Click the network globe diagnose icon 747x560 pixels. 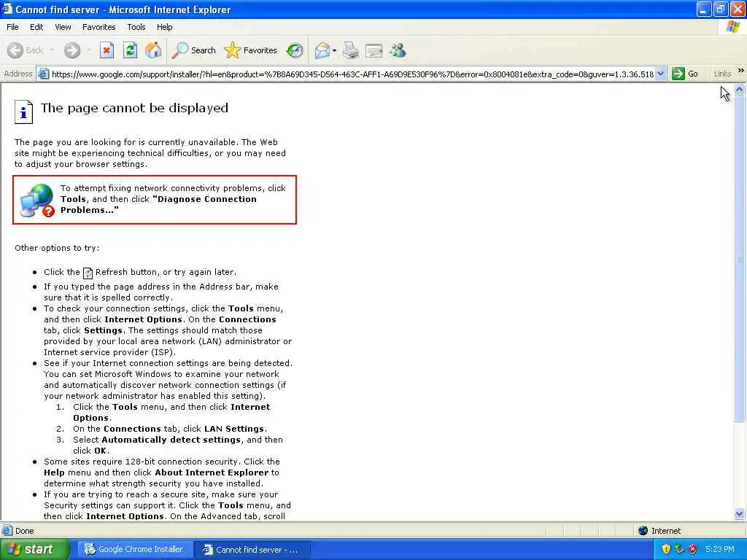pyautogui.click(x=37, y=201)
